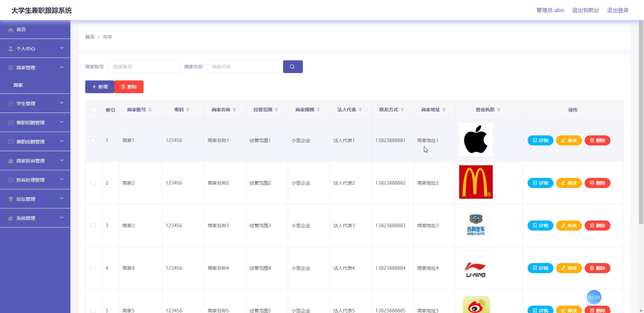Toggle the select-all header checkbox
The image size is (644, 313).
(x=94, y=110)
